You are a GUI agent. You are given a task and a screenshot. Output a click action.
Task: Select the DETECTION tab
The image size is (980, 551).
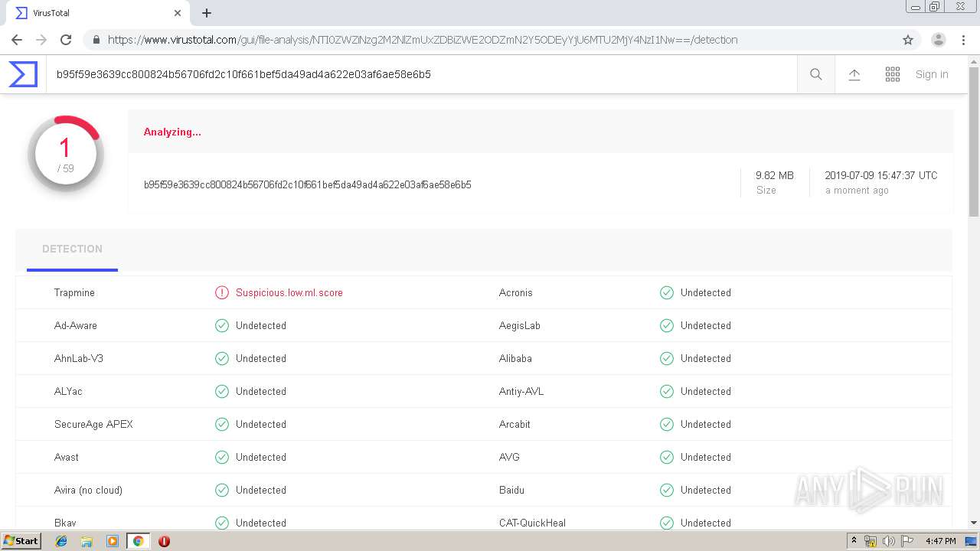72,249
